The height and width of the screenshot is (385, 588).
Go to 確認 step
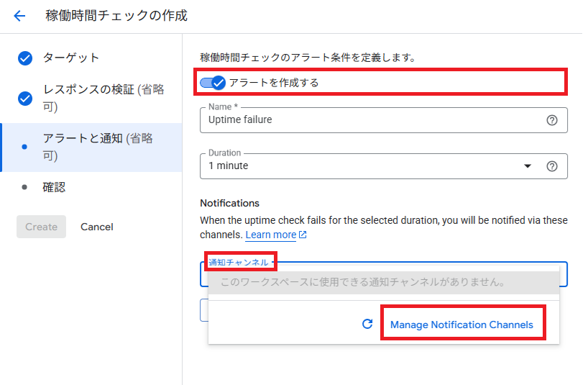click(54, 187)
